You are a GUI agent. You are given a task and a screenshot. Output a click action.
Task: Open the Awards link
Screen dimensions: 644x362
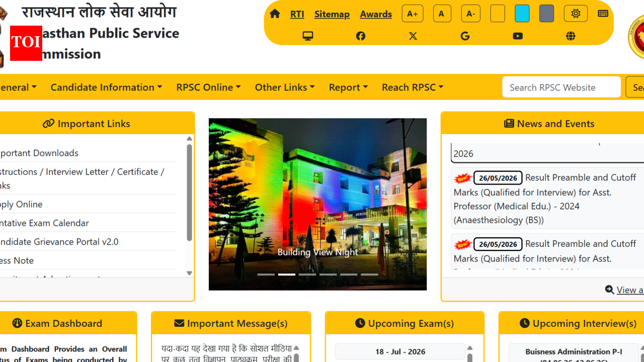[376, 14]
